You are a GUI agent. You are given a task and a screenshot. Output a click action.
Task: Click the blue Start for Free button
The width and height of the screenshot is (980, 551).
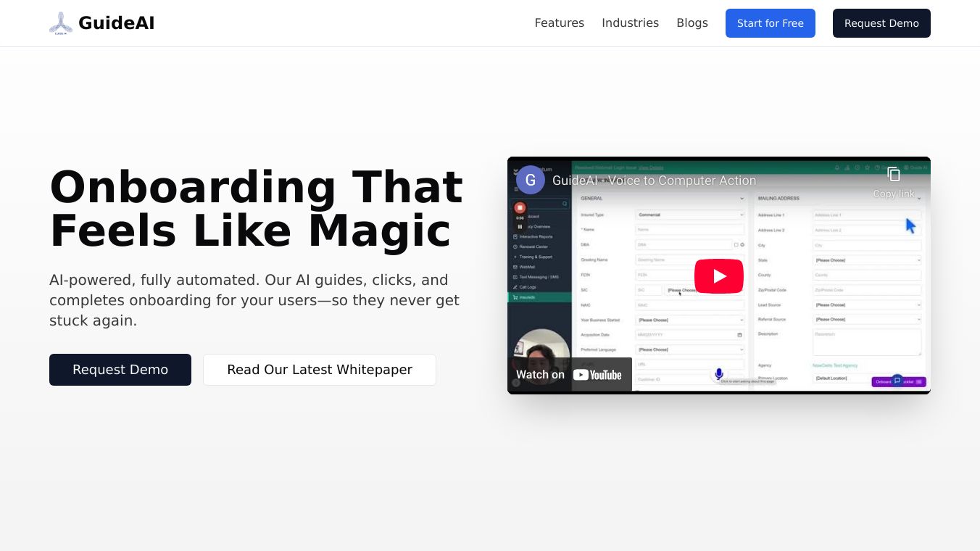point(771,23)
